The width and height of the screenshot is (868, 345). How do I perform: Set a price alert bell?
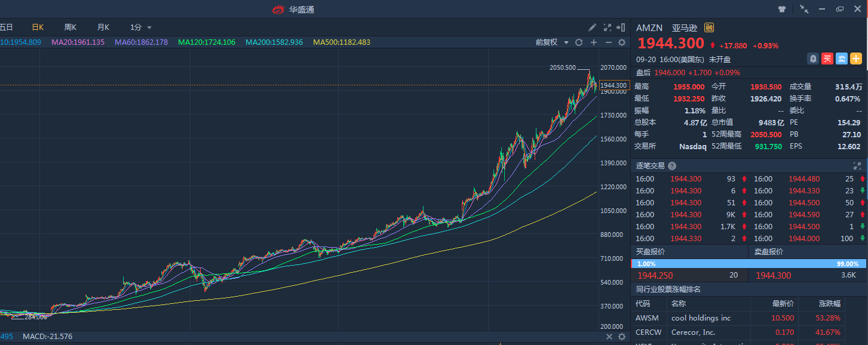[813, 58]
